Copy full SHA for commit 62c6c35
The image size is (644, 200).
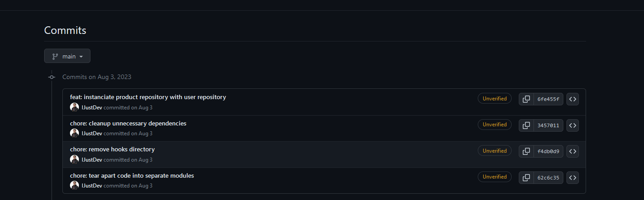coord(526,178)
